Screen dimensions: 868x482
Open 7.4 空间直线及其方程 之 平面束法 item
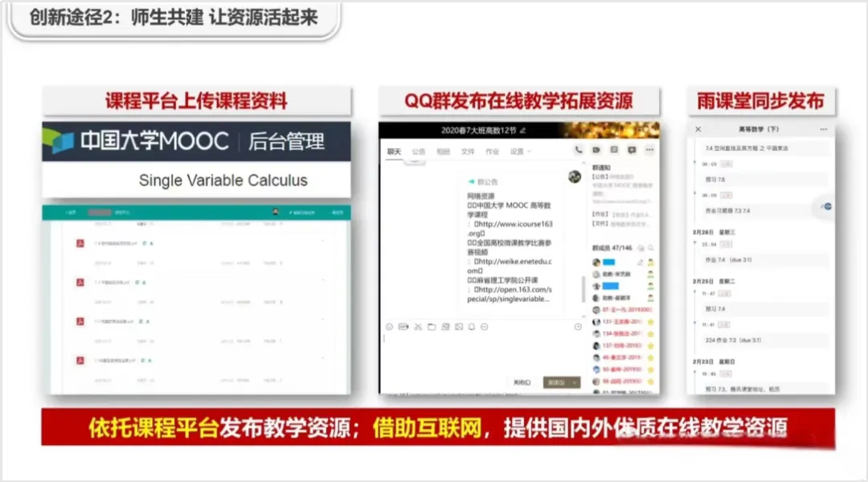[766, 149]
